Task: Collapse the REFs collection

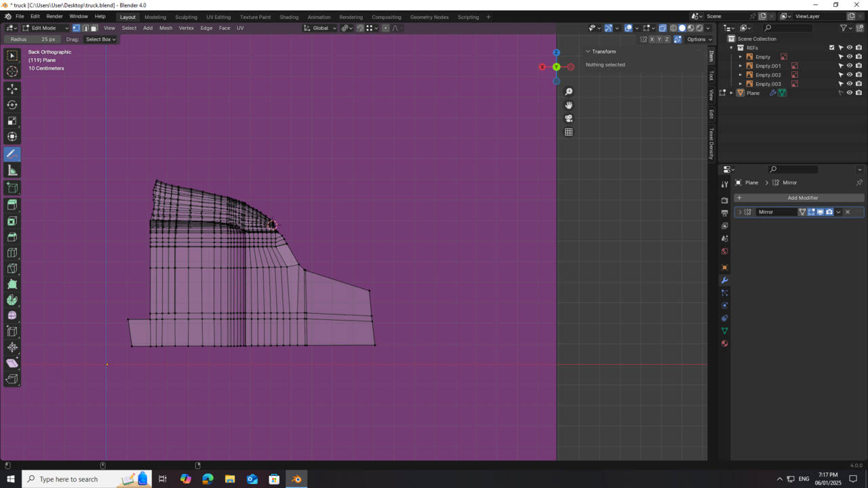Action: point(731,47)
